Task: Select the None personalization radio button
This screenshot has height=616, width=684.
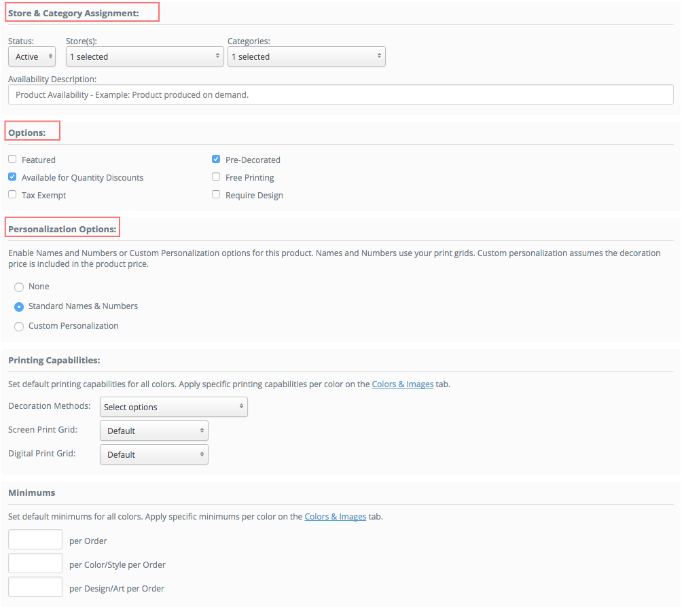Action: click(x=19, y=287)
